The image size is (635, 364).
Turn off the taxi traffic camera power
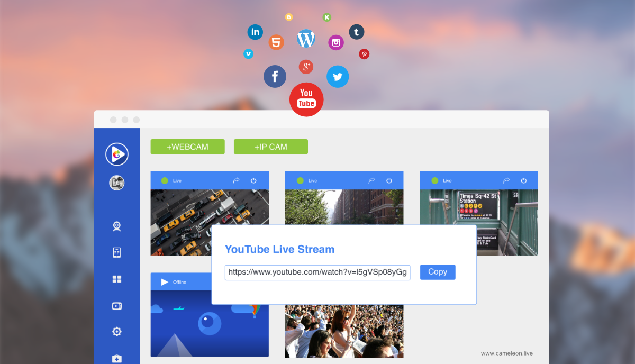coord(254,180)
